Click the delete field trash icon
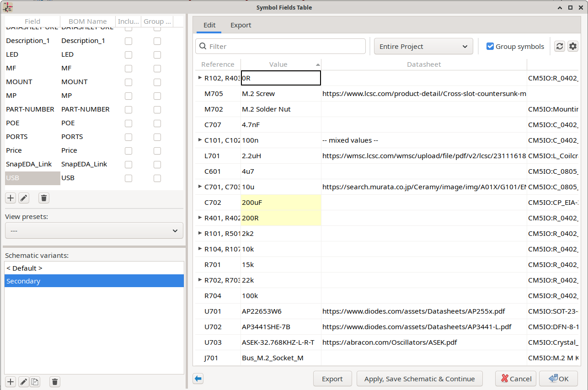The image size is (588, 390). (43, 198)
